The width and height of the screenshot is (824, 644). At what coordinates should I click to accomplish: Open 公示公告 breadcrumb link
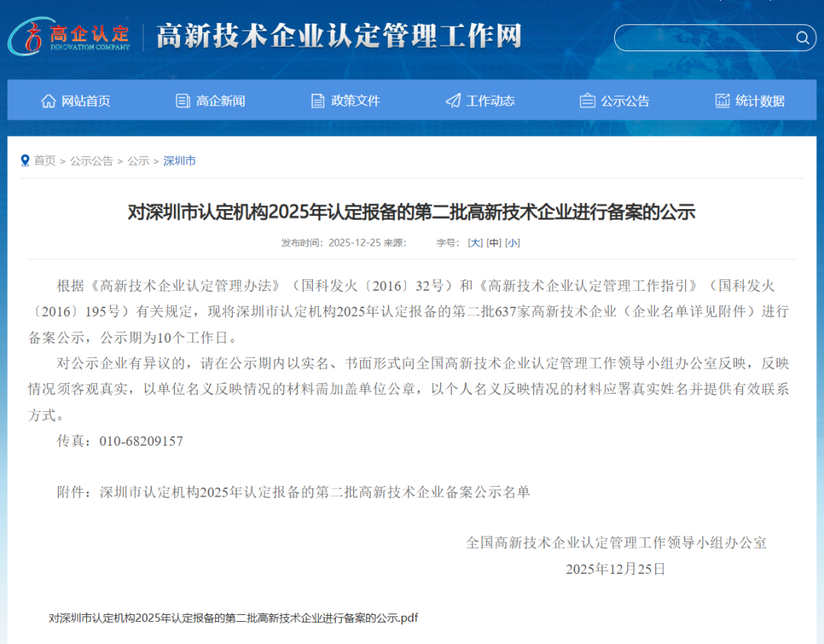(92, 161)
